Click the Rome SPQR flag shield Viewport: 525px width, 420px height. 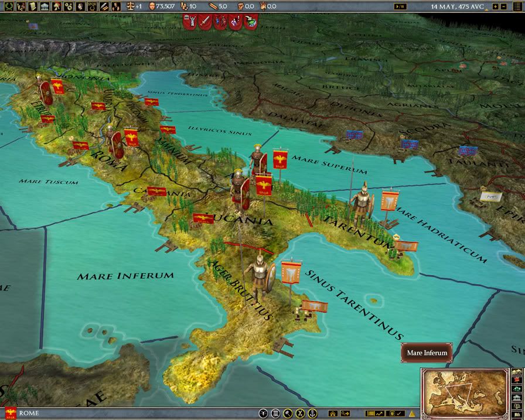11,413
